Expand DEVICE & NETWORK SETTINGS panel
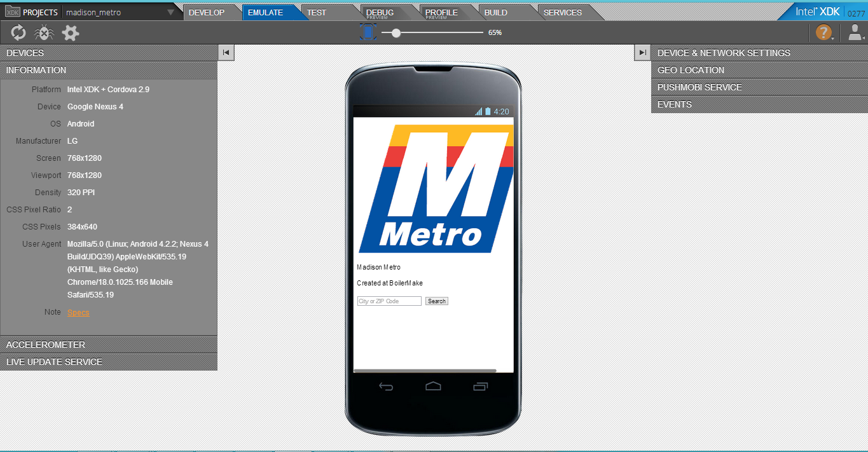Viewport: 868px width, 452px height. coord(759,53)
